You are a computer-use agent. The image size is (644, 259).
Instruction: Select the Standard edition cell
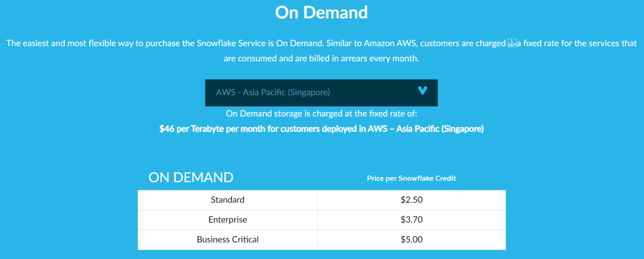(227, 200)
